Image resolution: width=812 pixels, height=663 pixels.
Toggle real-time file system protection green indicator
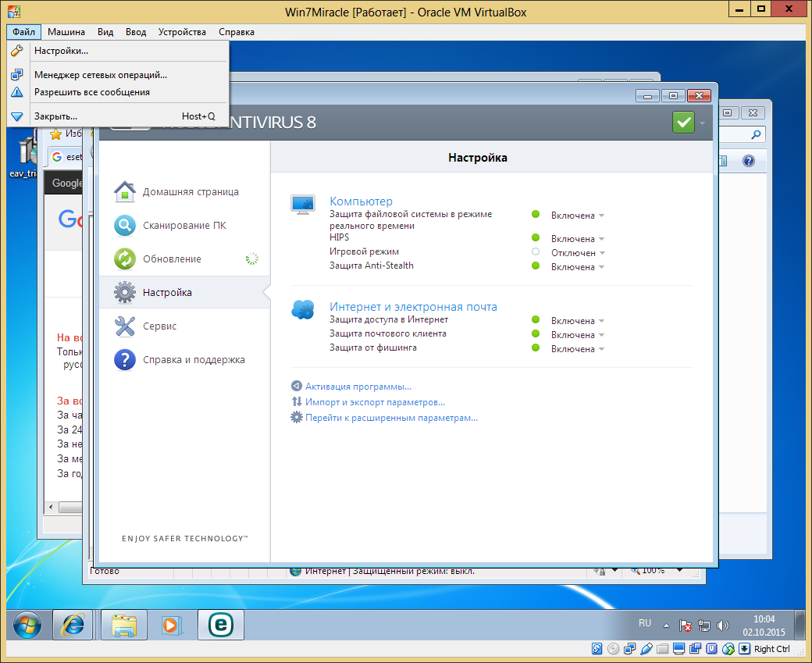(x=536, y=214)
